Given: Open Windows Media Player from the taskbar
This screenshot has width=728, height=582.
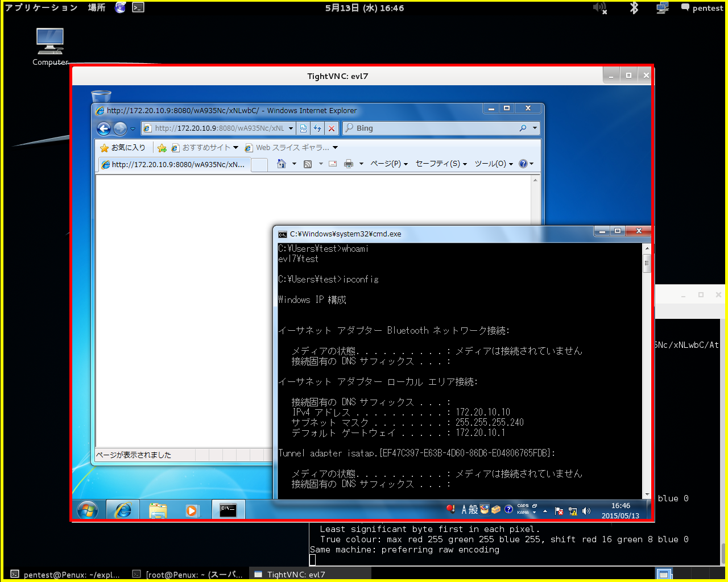Looking at the screenshot, I should click(192, 510).
